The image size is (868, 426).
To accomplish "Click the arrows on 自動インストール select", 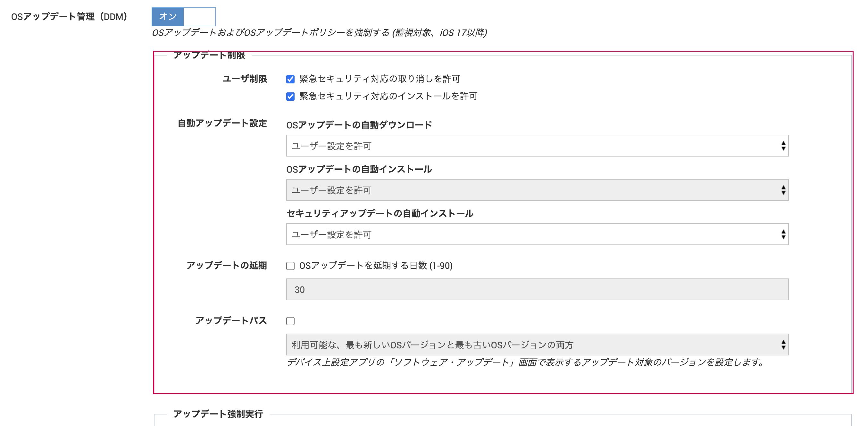I will [783, 190].
